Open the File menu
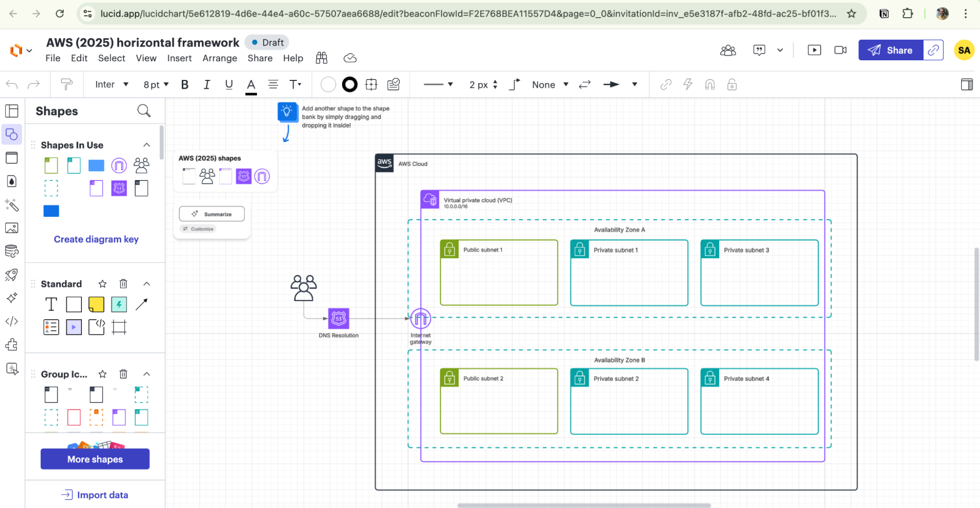This screenshot has height=508, width=980. coord(53,58)
